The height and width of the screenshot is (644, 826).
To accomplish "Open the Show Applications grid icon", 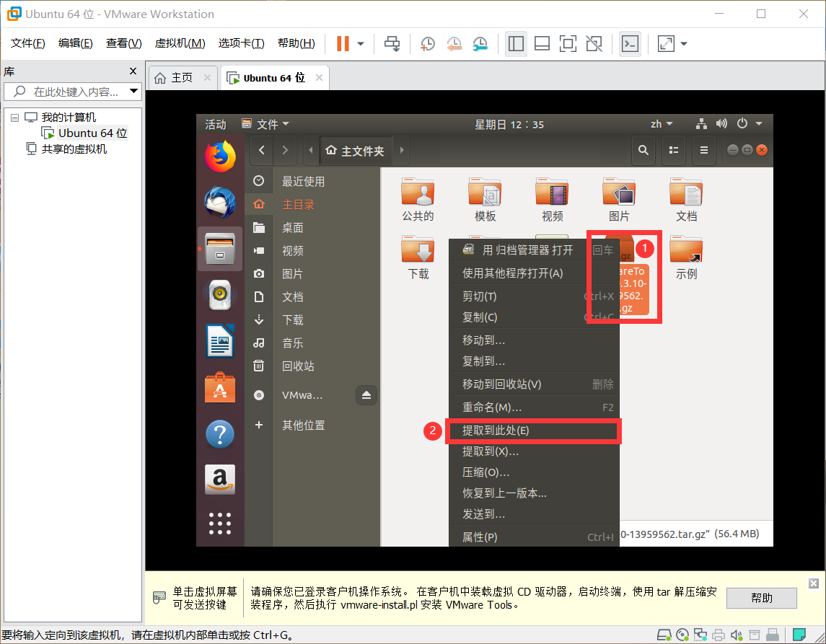I will 219,523.
